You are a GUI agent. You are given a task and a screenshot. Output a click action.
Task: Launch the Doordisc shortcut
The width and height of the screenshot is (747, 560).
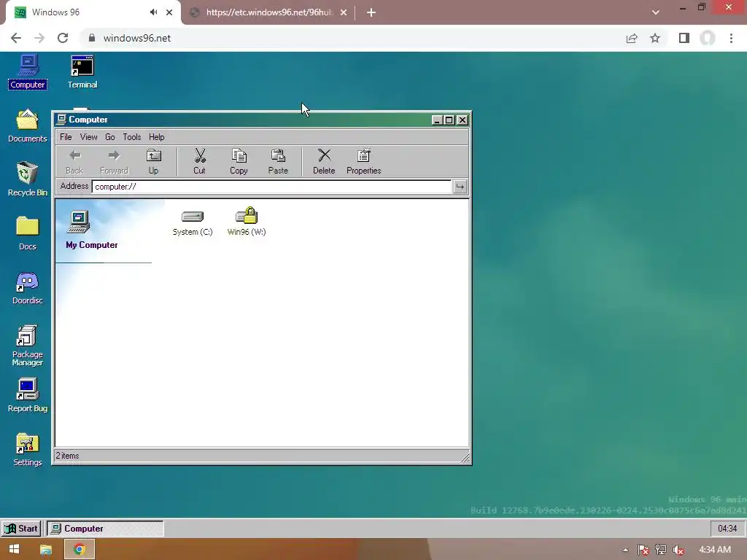[27, 287]
